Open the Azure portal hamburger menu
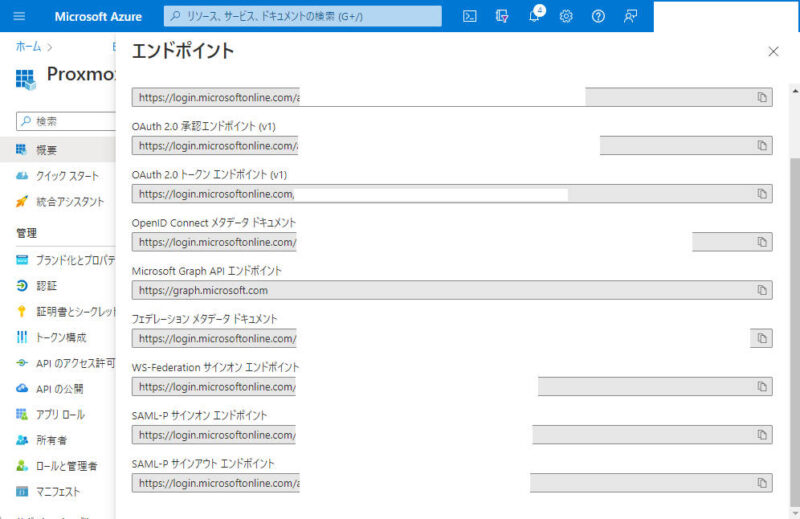Viewport: 800px width, 519px height. coord(19,16)
